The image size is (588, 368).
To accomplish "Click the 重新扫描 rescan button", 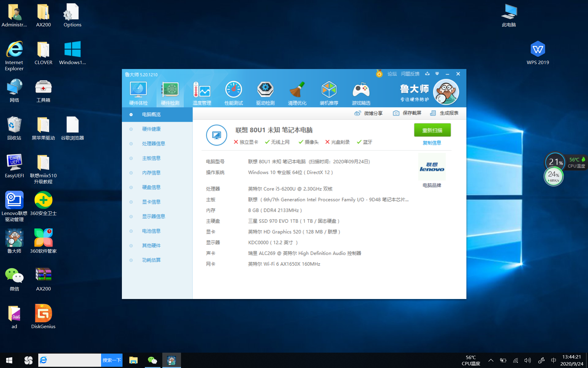I will pyautogui.click(x=432, y=130).
